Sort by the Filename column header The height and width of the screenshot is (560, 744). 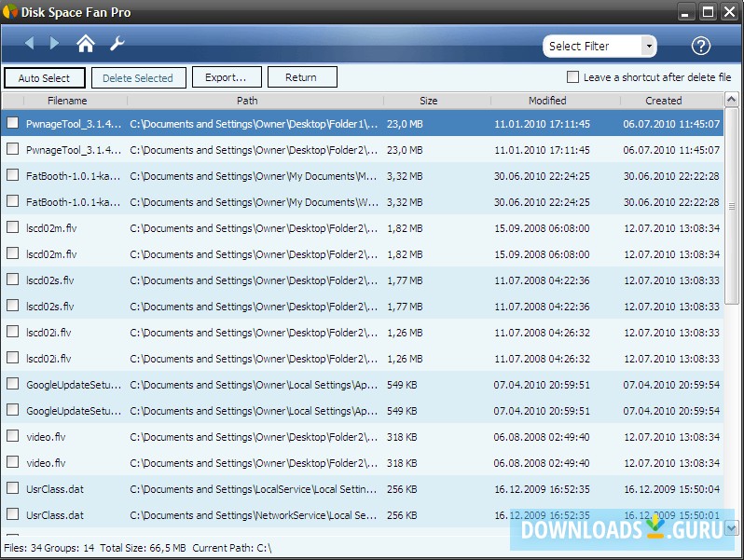67,101
